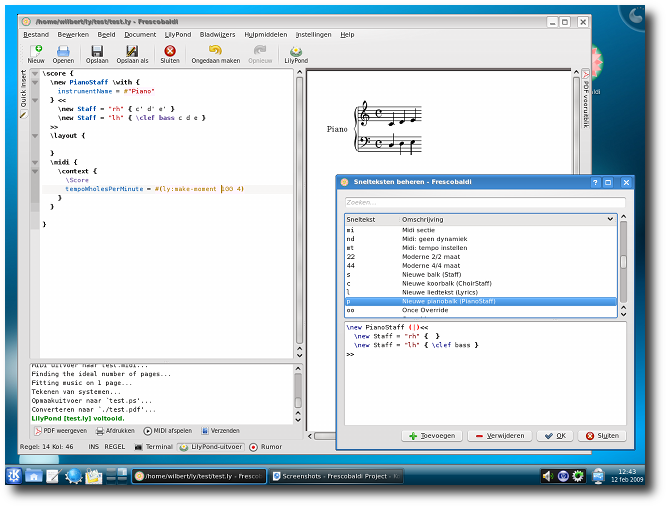666x506 pixels.
Task: Close document with Sluiten toolbar icon
Action: (x=170, y=54)
